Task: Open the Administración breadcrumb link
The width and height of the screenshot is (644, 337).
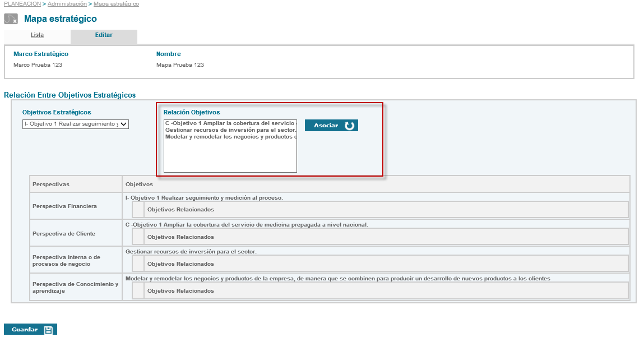Action: point(67,4)
